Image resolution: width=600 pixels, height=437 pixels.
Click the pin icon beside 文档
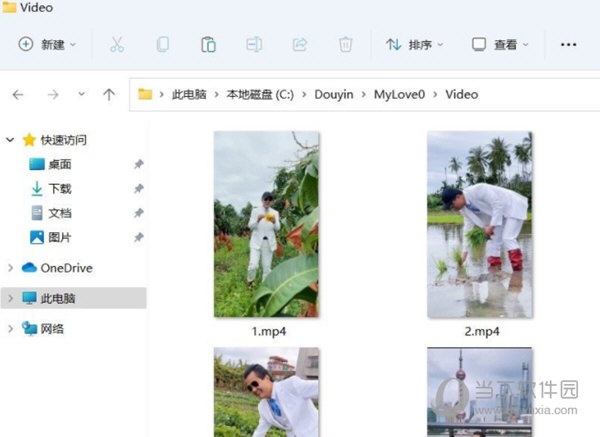coord(139,213)
